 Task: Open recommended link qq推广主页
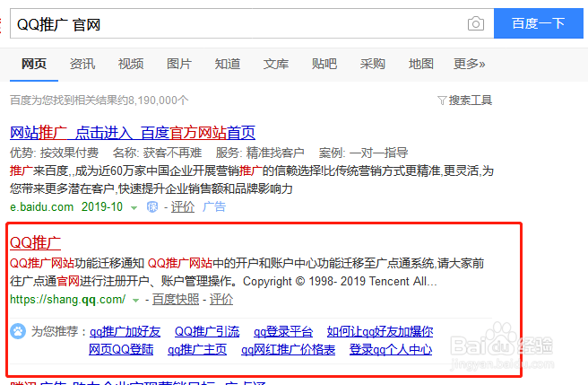tap(197, 350)
